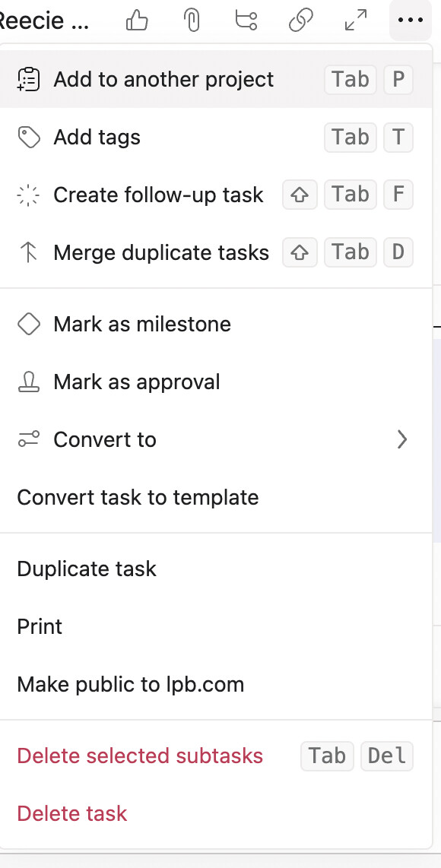Click the subtask branch icon

tap(246, 21)
